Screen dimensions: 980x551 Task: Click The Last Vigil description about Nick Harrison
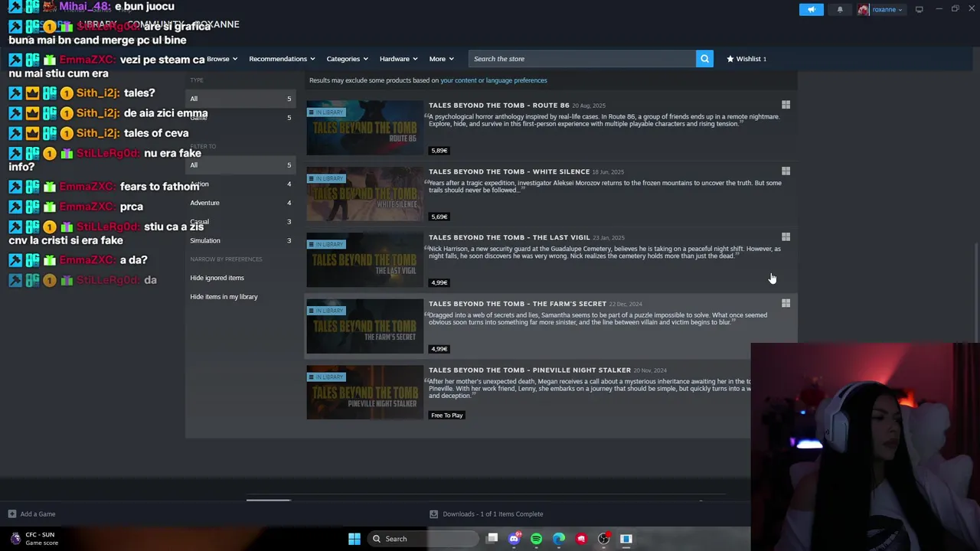click(604, 253)
